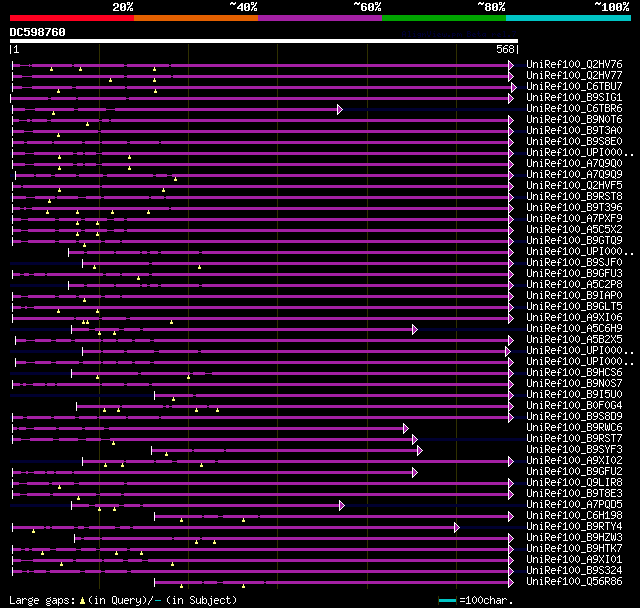The image size is (640, 608).
Task: Click the end arrowhead of the C6TBR6 alignment
Action: [x=340, y=109]
